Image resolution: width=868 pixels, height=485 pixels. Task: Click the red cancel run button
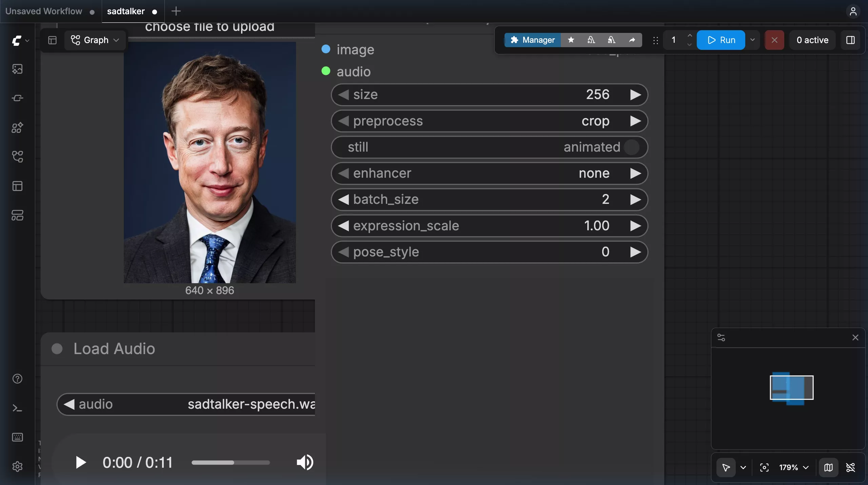pyautogui.click(x=774, y=40)
